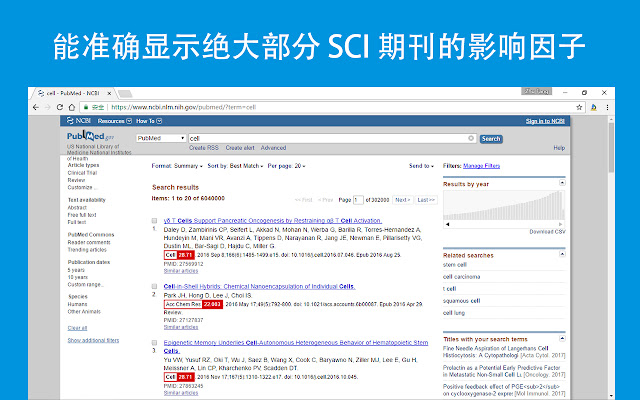Screen dimensions: 640x400
Task: Open the Per page: 20 dropdown
Action: point(287,166)
